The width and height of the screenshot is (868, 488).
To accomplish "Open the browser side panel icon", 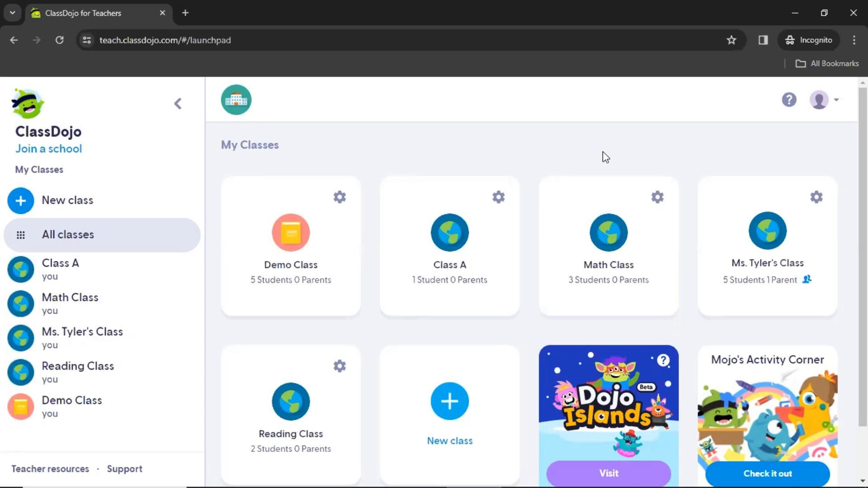I will (x=763, y=40).
